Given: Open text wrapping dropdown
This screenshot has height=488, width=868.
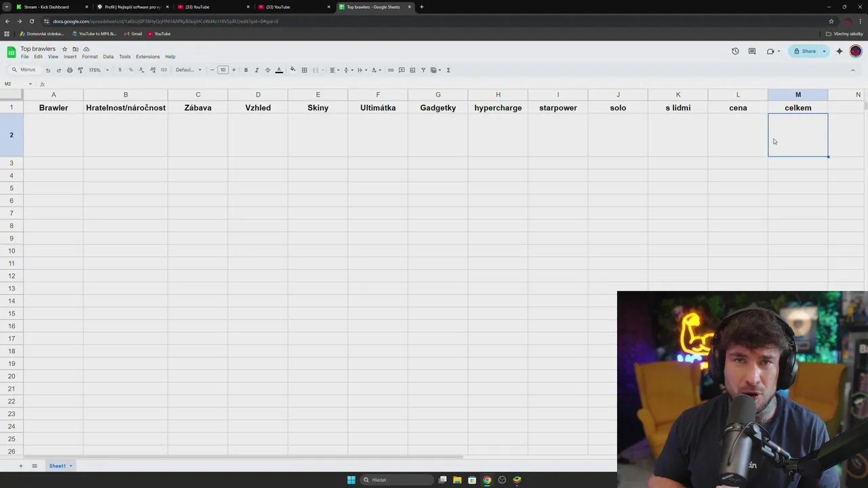Looking at the screenshot, I should (361, 70).
